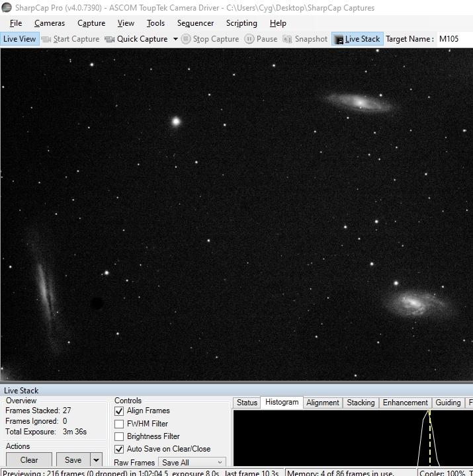Click the Pause label
The height and width of the screenshot is (476, 473).
pyautogui.click(x=267, y=39)
